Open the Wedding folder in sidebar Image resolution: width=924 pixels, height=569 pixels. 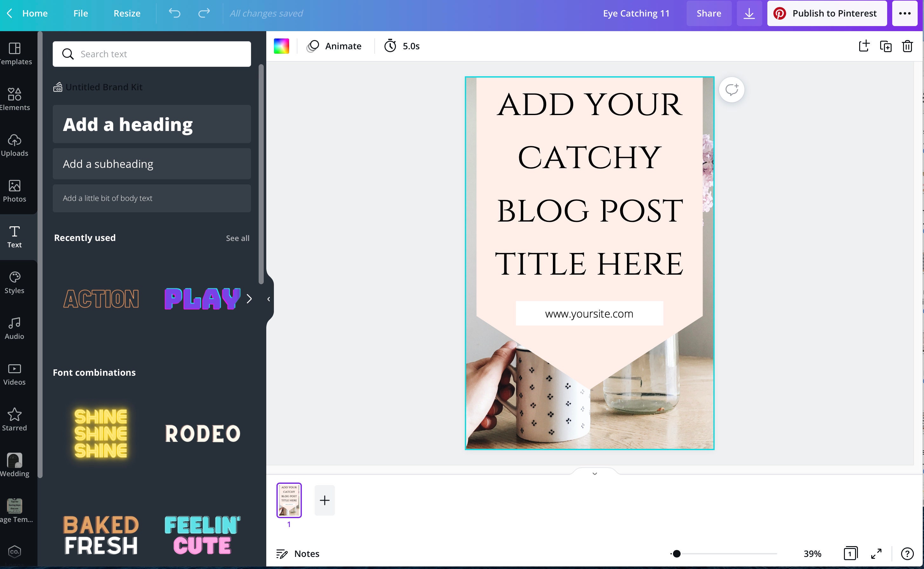coord(15,465)
